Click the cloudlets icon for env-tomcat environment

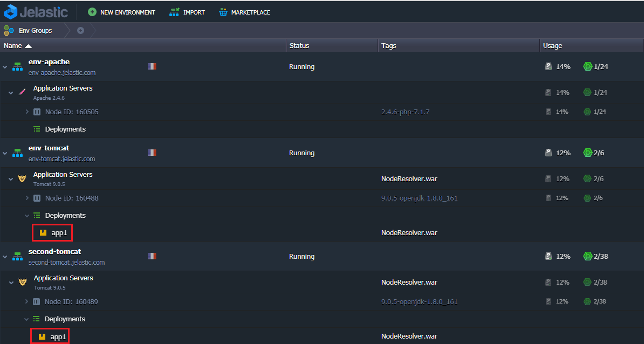click(x=588, y=153)
